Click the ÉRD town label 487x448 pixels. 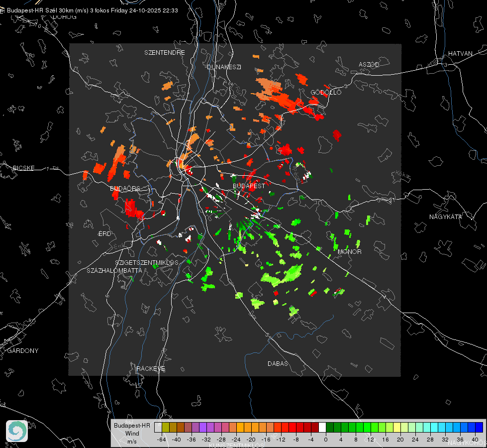pyautogui.click(x=104, y=234)
